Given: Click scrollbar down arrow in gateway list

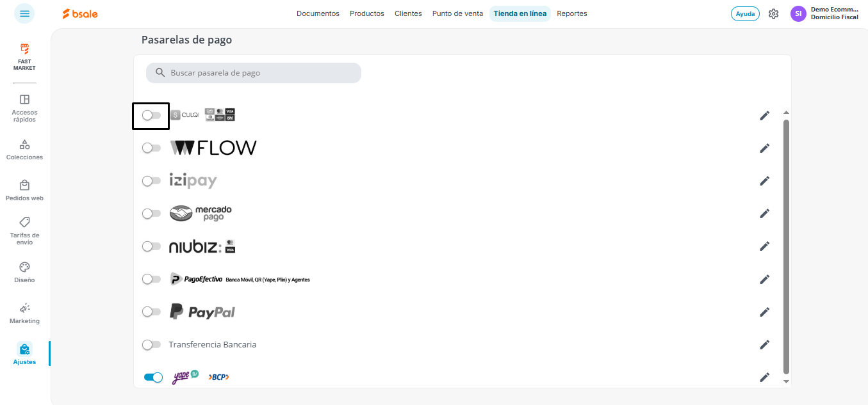Looking at the screenshot, I should pyautogui.click(x=786, y=381).
